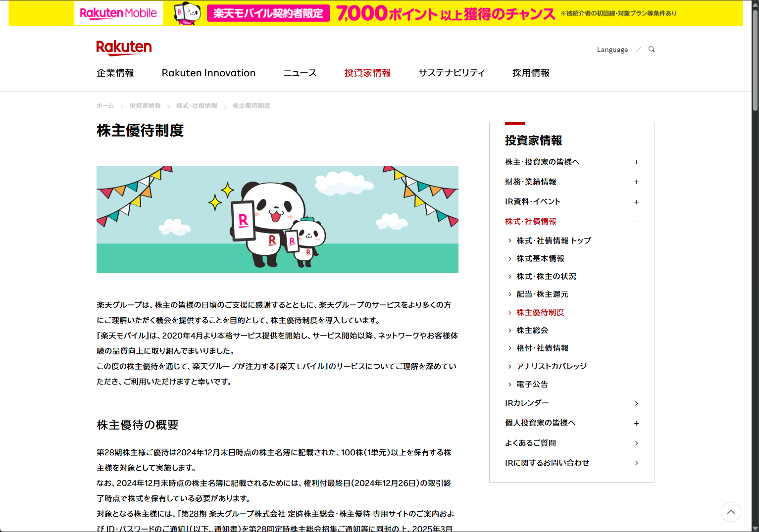Expand the 個人投資家の皆様へ plus icon
The width and height of the screenshot is (759, 532).
tap(636, 423)
